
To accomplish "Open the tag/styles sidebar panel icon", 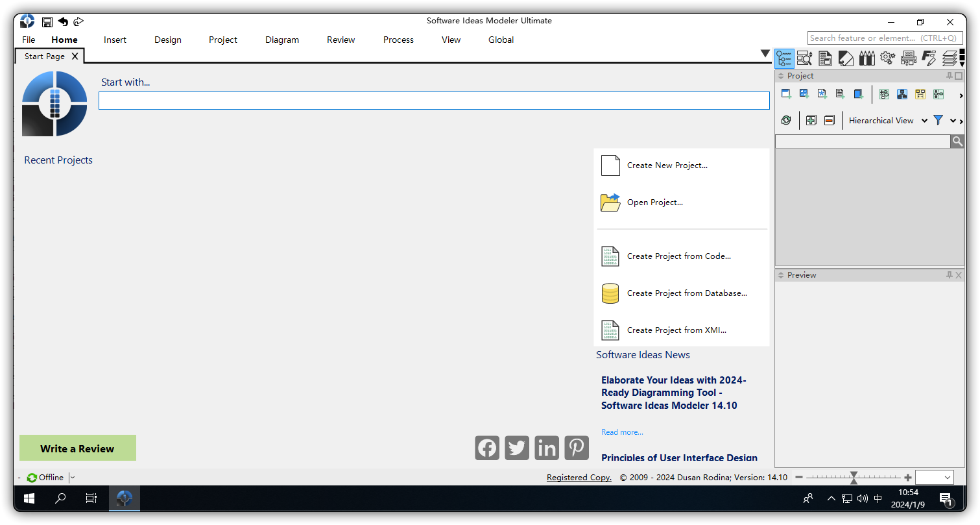I will 846,58.
